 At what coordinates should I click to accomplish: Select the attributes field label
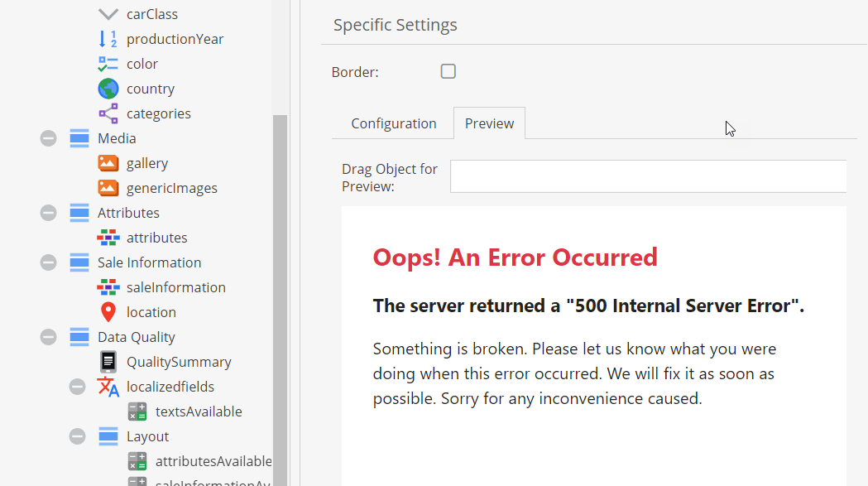pos(157,238)
